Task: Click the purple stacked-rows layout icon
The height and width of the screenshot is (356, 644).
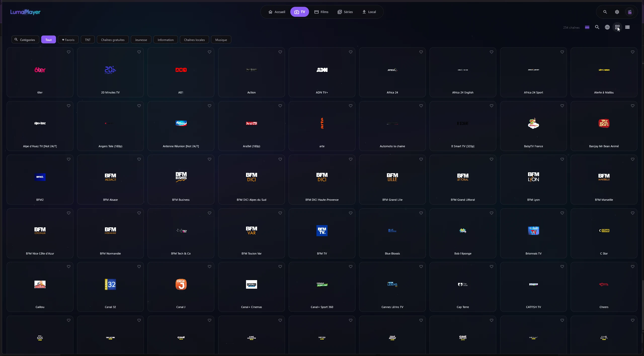Action: click(x=587, y=27)
